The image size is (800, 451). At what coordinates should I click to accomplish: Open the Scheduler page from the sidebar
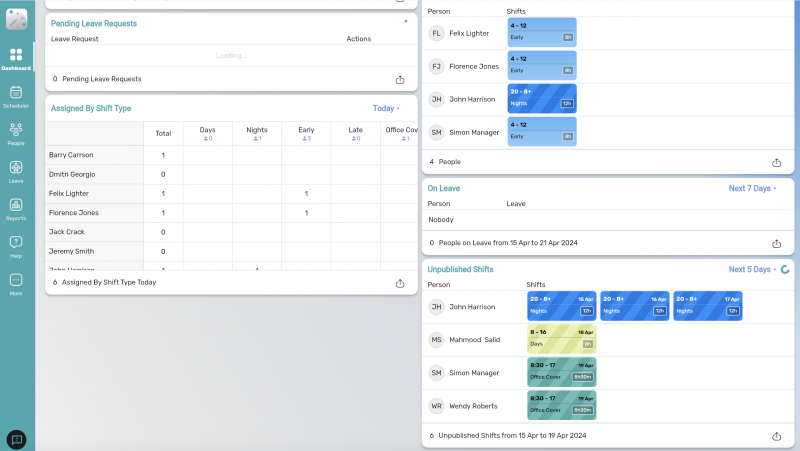(16, 96)
